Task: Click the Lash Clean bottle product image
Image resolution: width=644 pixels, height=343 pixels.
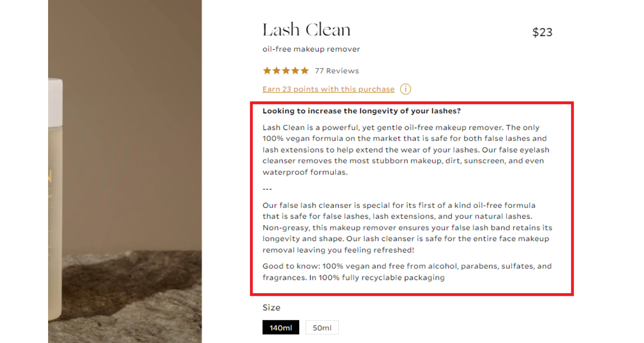Action: pyautogui.click(x=55, y=199)
